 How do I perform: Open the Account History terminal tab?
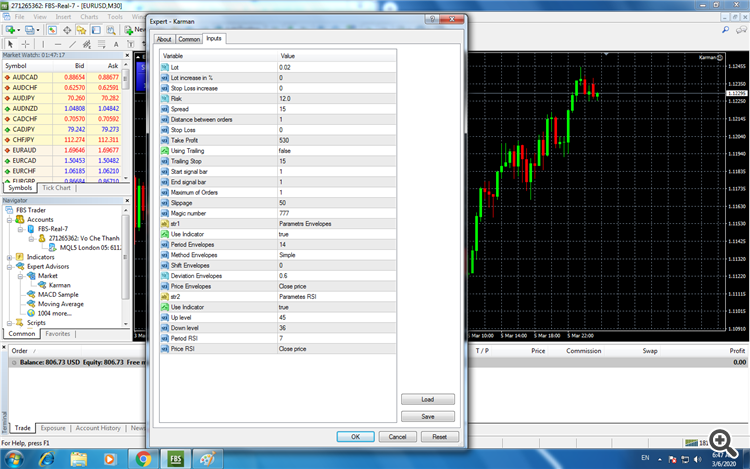98,428
